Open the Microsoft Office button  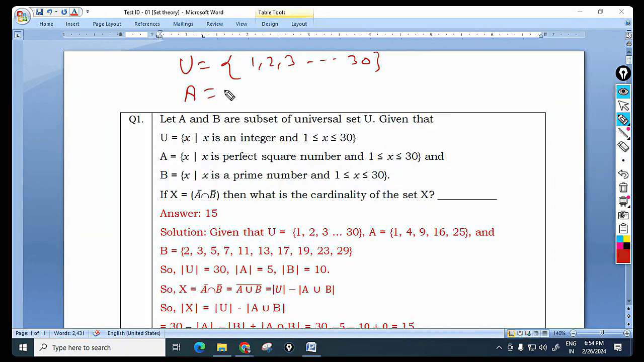[22, 17]
